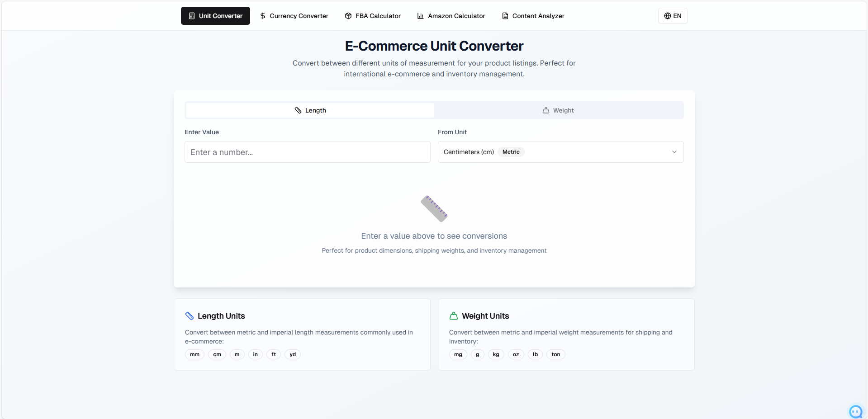Open the EN language selector
Viewport: 868px width, 419px height.
point(673,16)
